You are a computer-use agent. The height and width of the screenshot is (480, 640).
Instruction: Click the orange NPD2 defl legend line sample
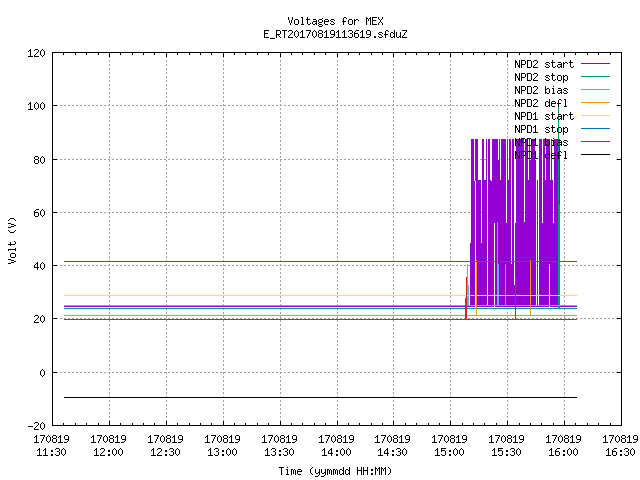(595, 102)
